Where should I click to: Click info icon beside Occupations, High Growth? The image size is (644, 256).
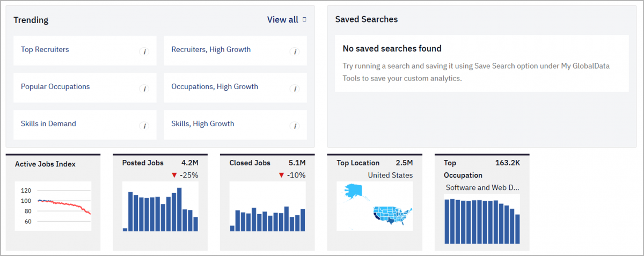point(294,89)
